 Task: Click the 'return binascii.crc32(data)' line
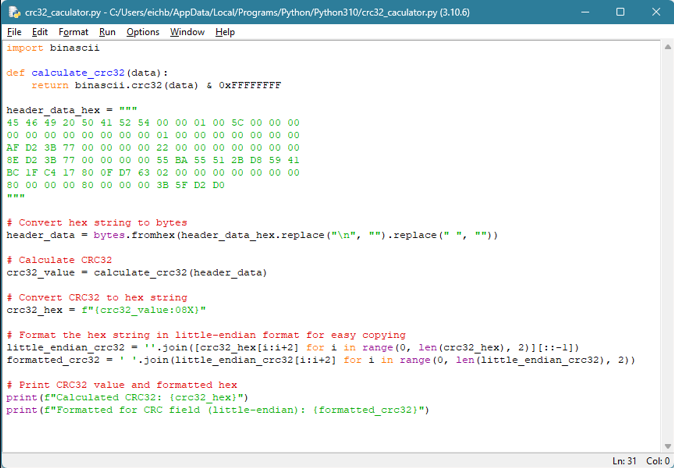tap(156, 85)
